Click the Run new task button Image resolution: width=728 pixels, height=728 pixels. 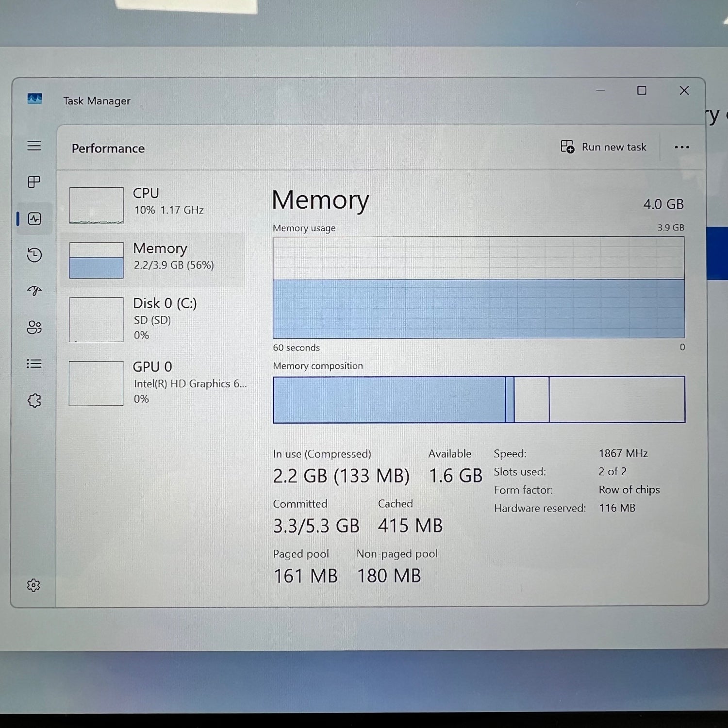click(x=603, y=147)
